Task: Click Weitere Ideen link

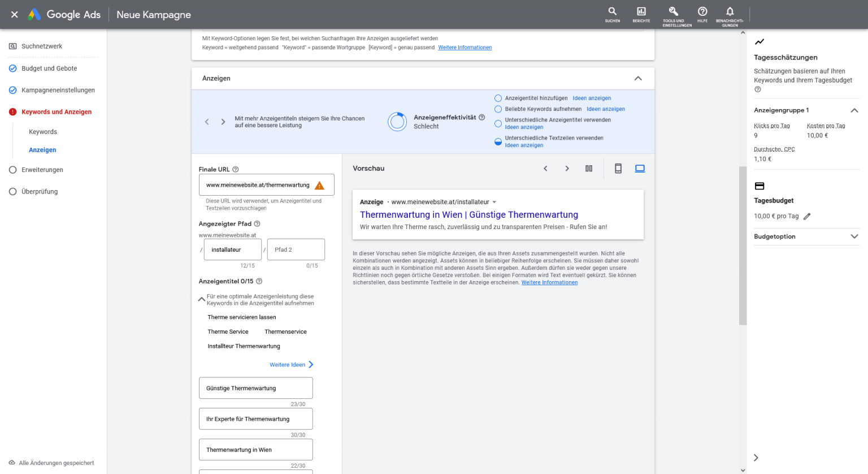Action: click(x=292, y=365)
